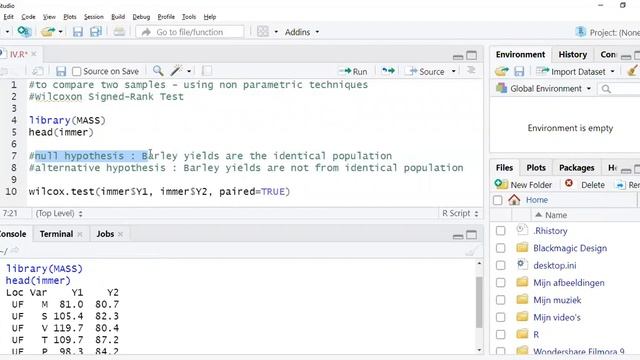Maximize the console pane
Image resolution: width=640 pixels, height=360 pixels.
point(471,235)
